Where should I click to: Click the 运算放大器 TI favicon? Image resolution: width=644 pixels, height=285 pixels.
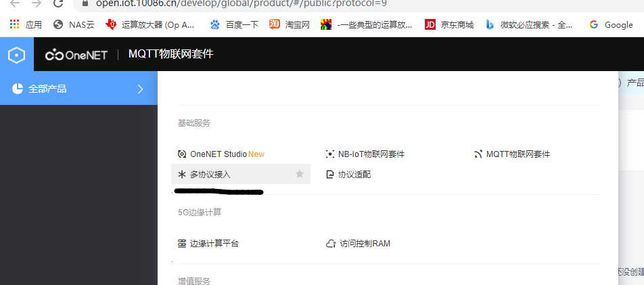(x=111, y=24)
